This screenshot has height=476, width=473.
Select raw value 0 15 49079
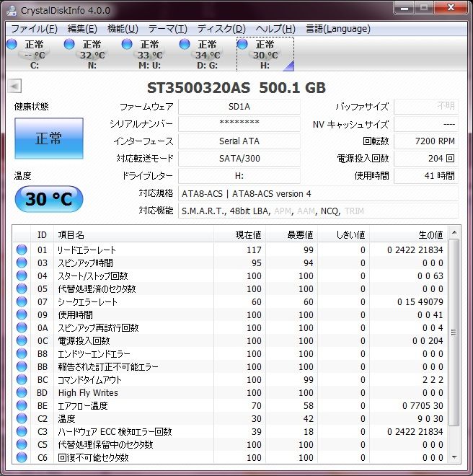420,301
